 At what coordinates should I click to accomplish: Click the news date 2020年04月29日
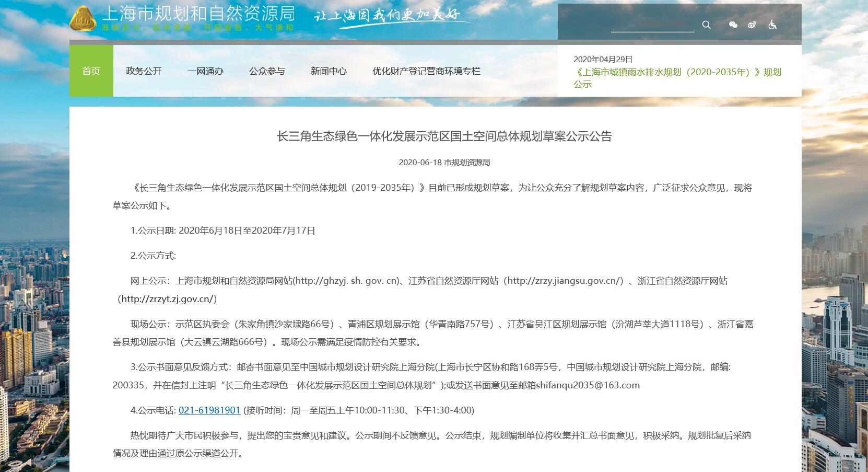click(x=603, y=59)
